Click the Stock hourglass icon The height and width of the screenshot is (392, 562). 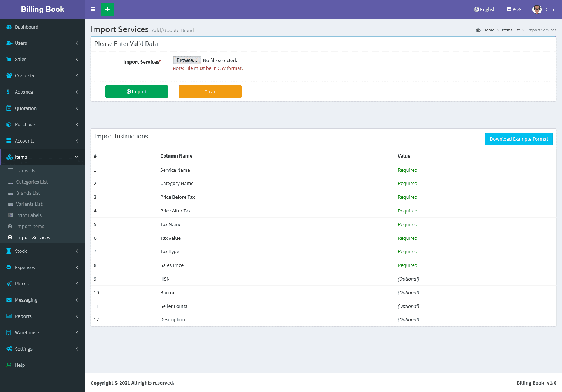point(9,251)
